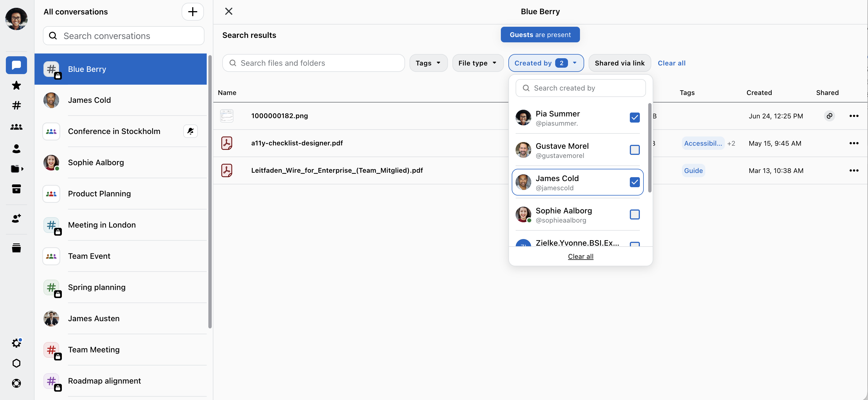Focus the Search conversations field

(124, 36)
